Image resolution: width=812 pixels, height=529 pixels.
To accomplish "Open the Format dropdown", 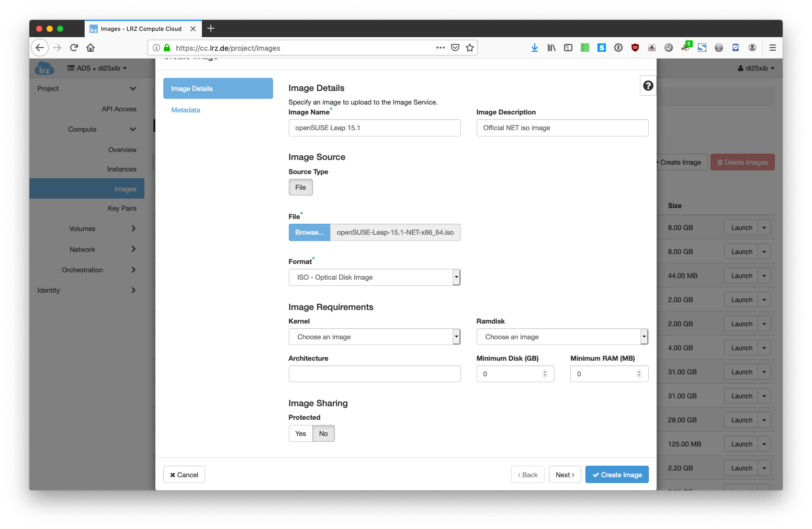I will 374,277.
